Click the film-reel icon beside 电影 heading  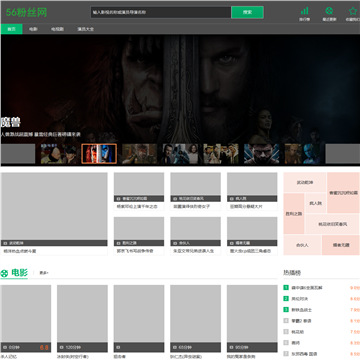pyautogui.click(x=4, y=274)
